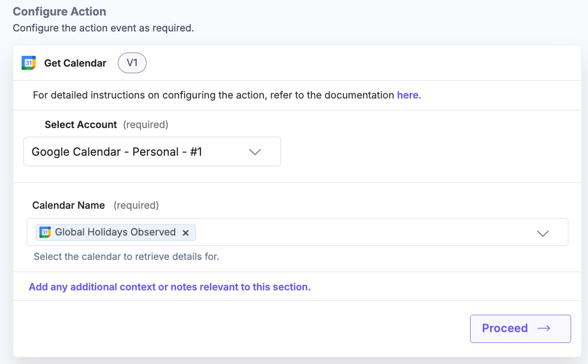This screenshot has height=364, width=588.
Task: Click the Google Calendar icon beside Get Calendar
Action: [x=29, y=63]
